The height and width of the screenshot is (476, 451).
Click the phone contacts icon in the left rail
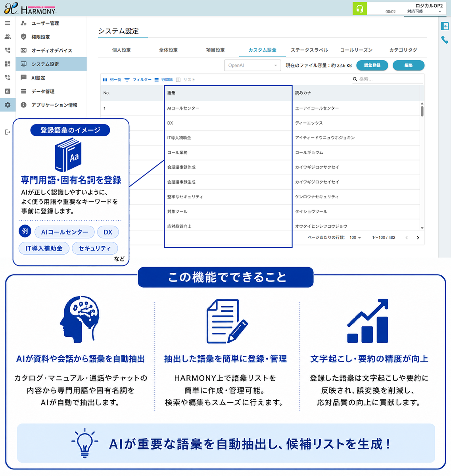point(8,50)
